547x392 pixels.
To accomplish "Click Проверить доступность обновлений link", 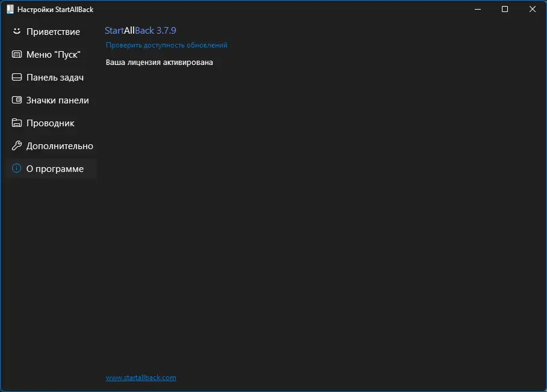I will pos(167,45).
